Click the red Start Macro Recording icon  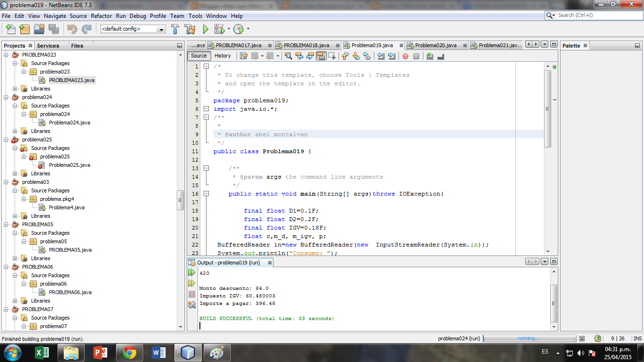(405, 56)
